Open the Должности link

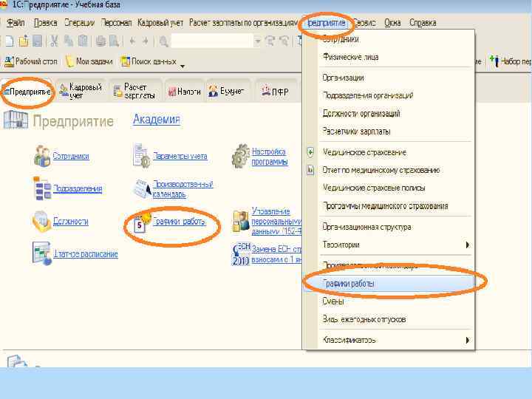click(71, 221)
